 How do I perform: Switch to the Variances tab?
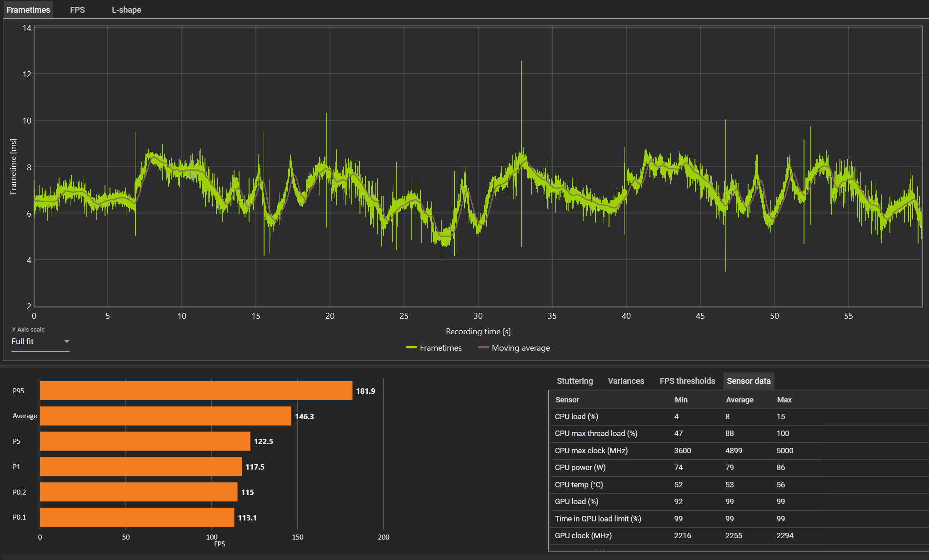(x=626, y=381)
